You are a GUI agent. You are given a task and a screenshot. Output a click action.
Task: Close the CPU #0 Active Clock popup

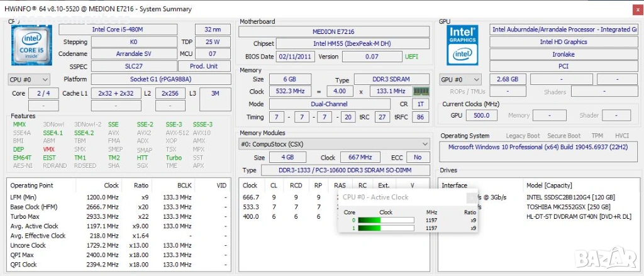point(472,197)
